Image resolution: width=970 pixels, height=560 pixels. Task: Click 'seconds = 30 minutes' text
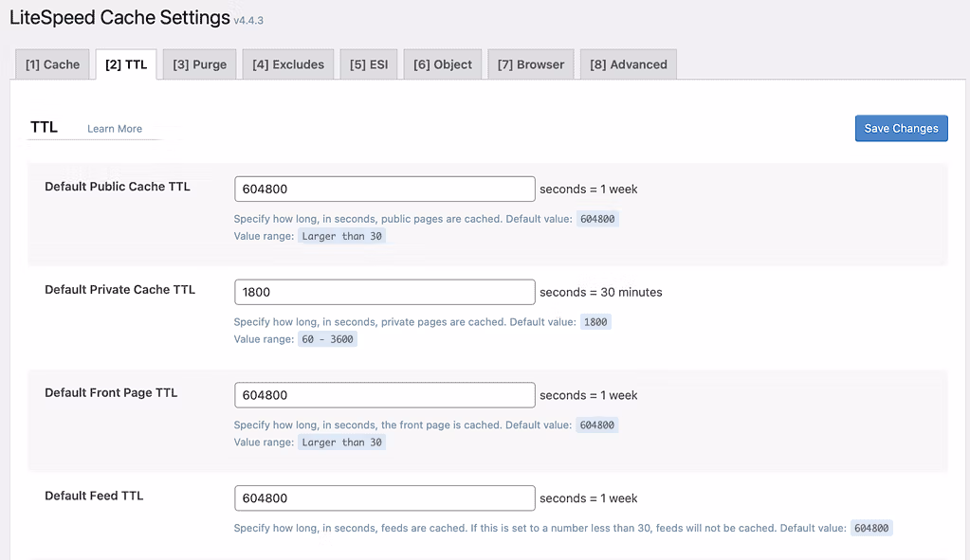point(601,293)
